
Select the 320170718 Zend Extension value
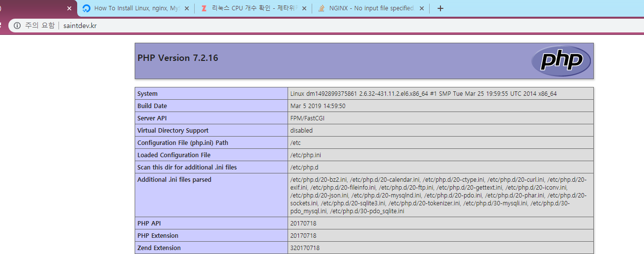point(305,248)
